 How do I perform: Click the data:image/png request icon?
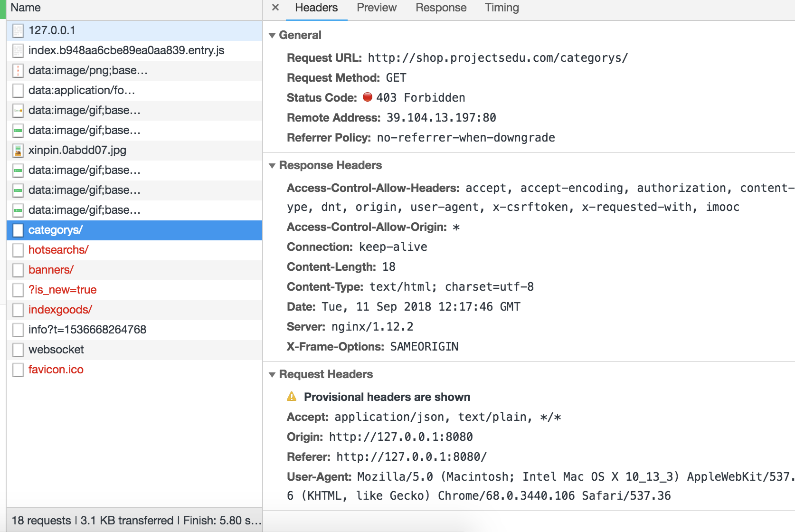18,71
